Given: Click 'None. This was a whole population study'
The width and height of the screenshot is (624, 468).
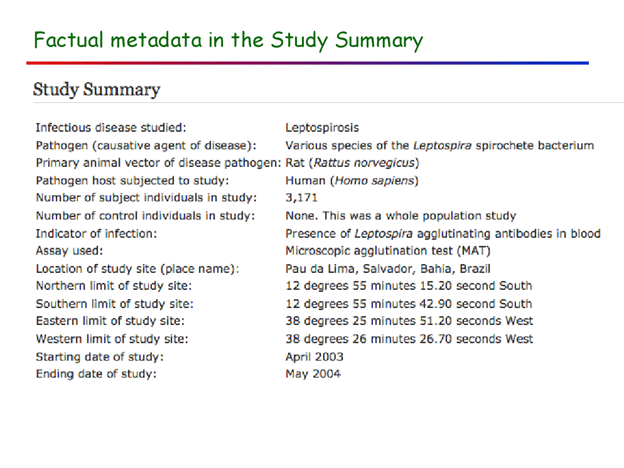Looking at the screenshot, I should pos(400,215).
